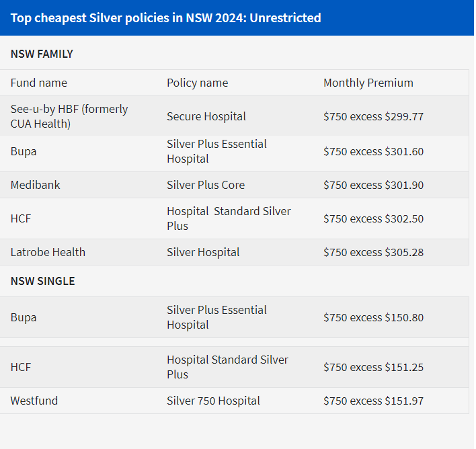This screenshot has height=449, width=476.
Task: Click the $302.50 HCF family premium
Action: [373, 218]
